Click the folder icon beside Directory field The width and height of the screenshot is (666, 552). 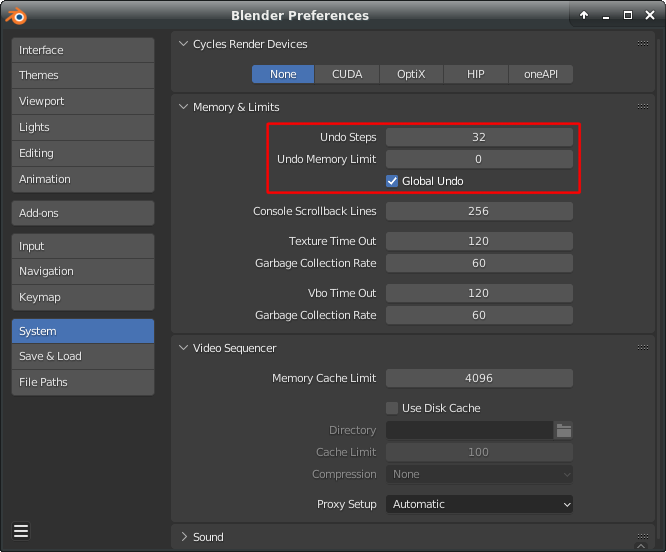coord(564,430)
